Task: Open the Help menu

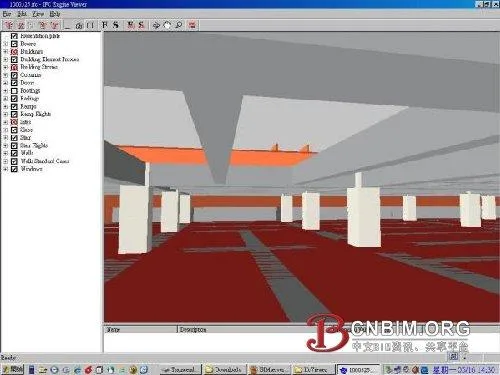Action: [55, 14]
